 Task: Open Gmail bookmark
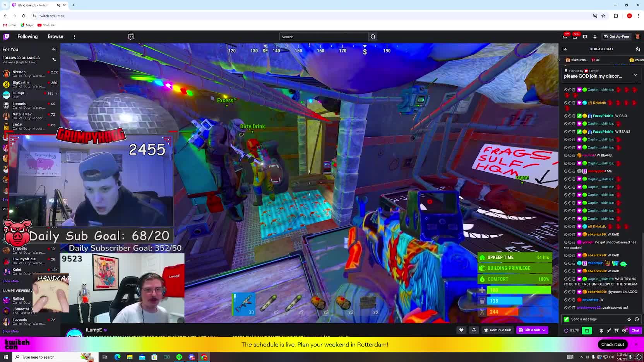click(x=10, y=25)
